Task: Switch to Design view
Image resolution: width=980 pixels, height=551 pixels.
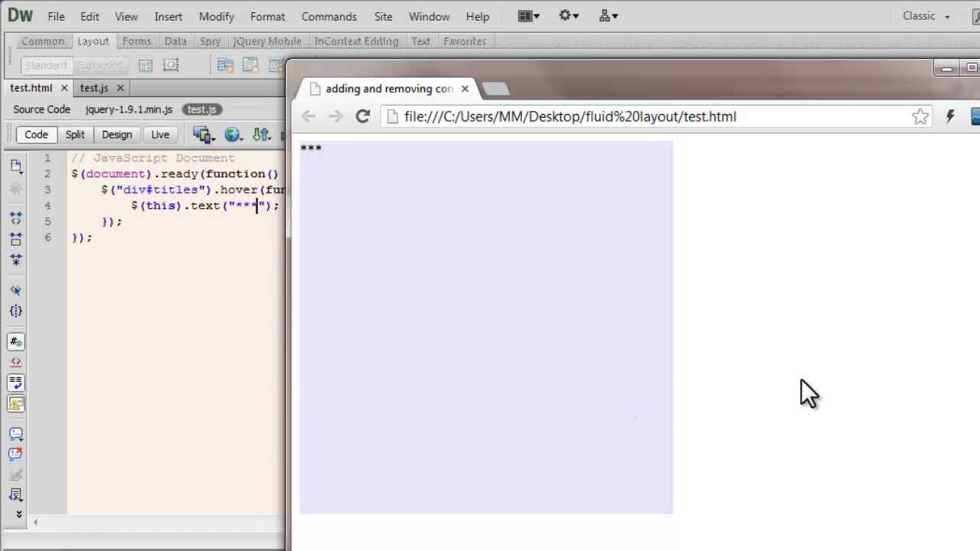Action: (x=116, y=135)
